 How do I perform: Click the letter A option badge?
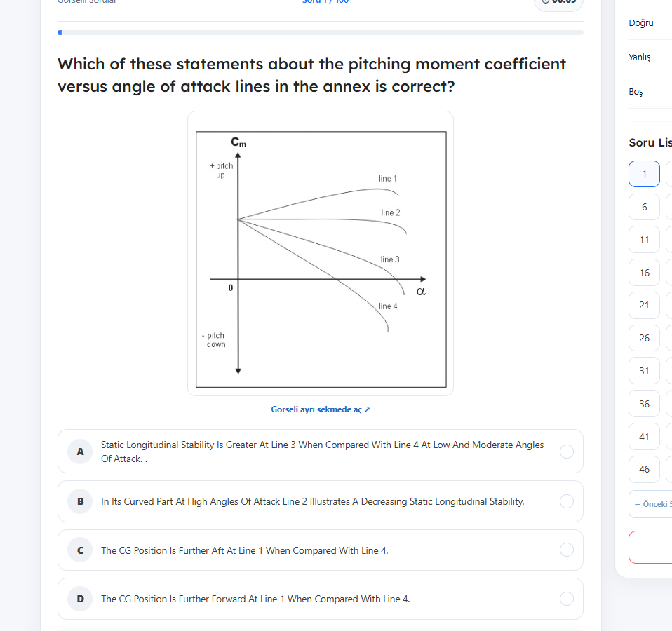(80, 452)
